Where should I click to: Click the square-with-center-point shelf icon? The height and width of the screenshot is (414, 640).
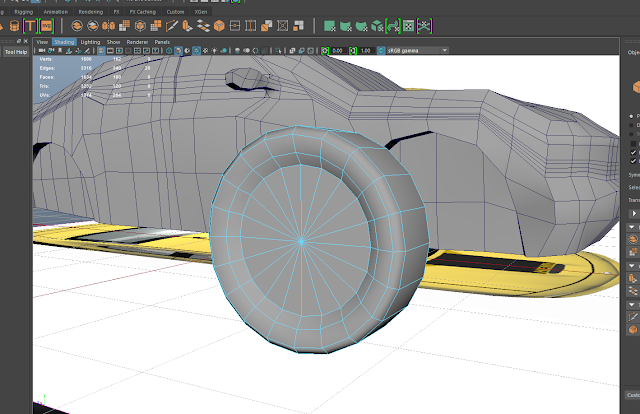(235, 26)
